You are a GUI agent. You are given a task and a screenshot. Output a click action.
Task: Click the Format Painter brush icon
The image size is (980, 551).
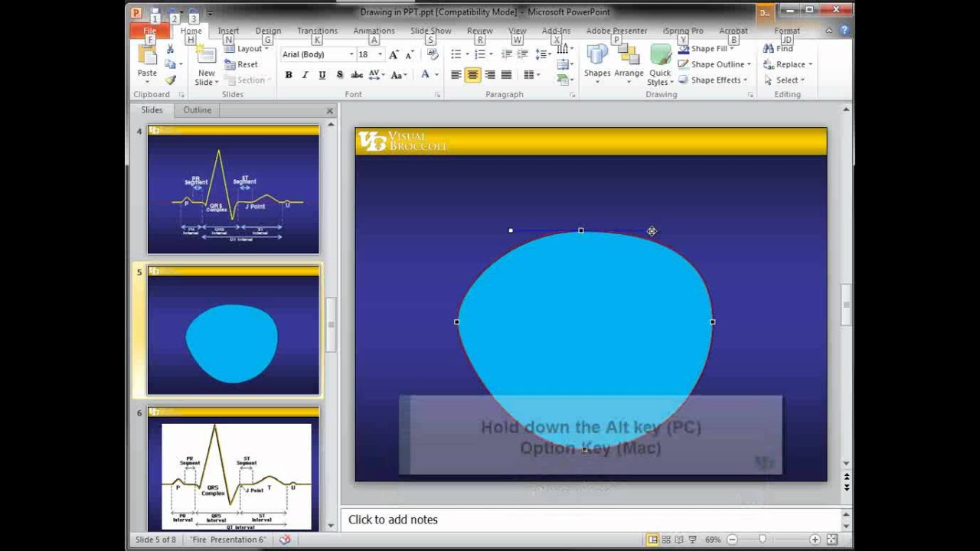170,80
